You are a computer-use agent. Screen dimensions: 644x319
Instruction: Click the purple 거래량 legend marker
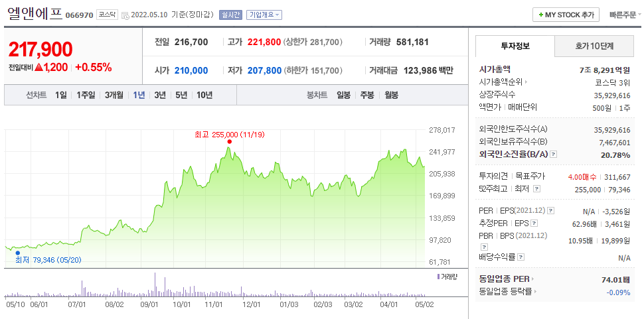click(x=438, y=277)
